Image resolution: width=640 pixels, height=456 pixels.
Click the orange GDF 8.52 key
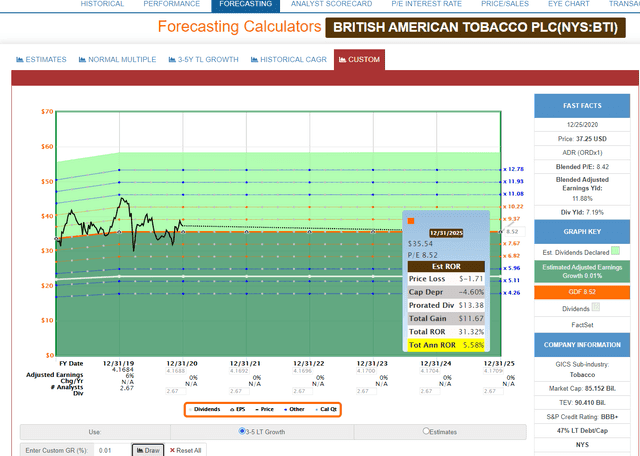click(582, 292)
